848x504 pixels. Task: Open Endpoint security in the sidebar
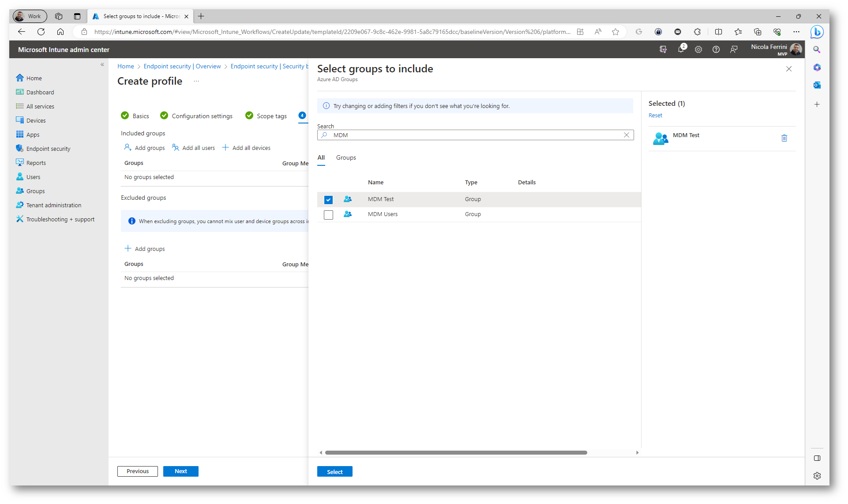pos(48,149)
